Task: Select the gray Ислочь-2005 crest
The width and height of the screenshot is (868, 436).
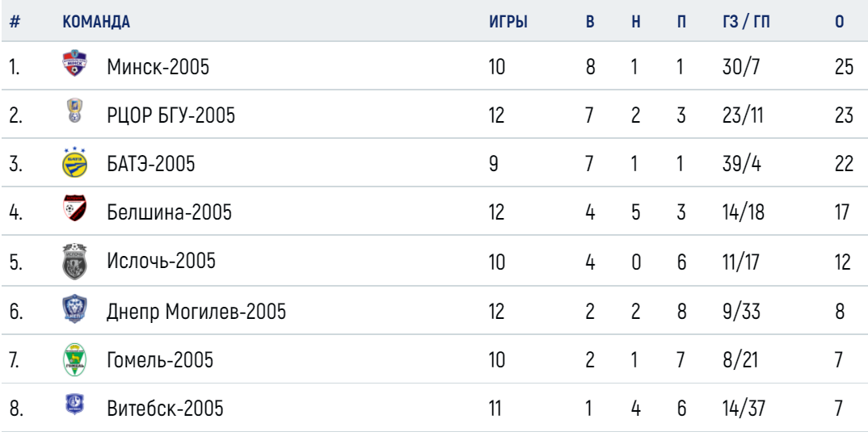Action: point(74,261)
